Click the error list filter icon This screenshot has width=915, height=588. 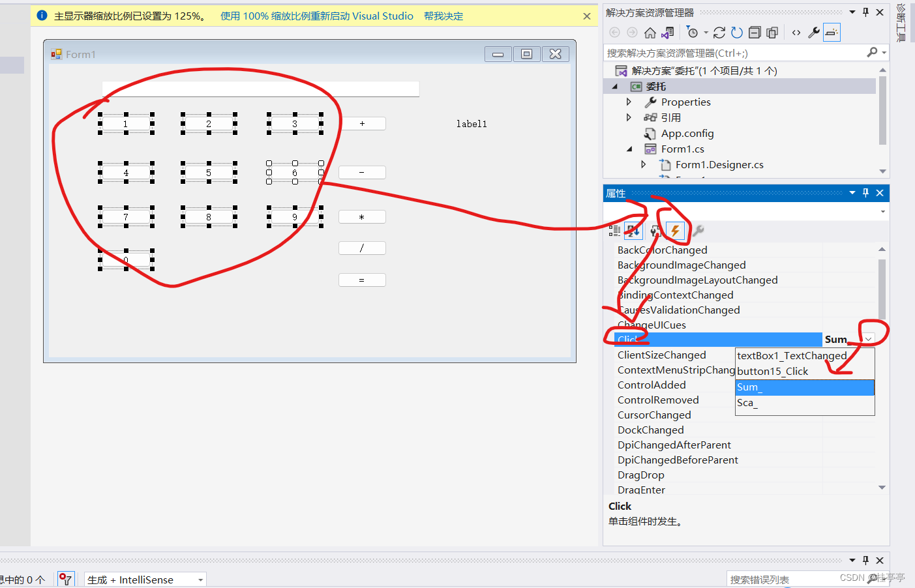tap(65, 579)
